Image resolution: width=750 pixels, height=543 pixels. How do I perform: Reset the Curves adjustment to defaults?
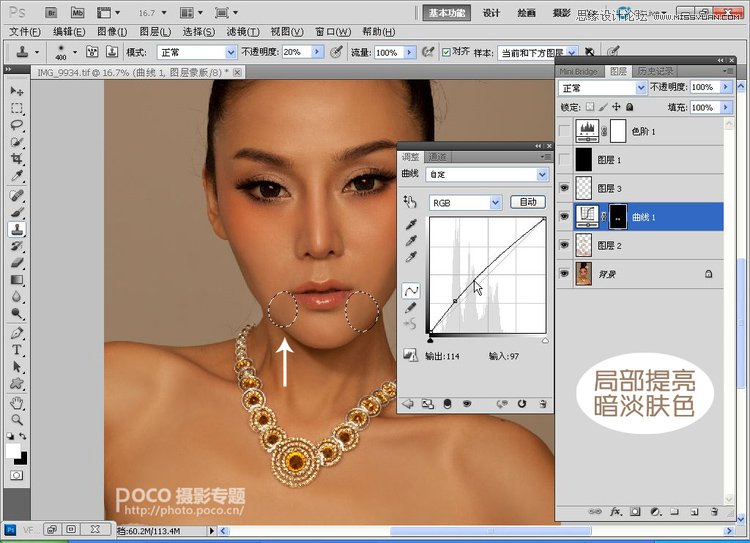522,404
